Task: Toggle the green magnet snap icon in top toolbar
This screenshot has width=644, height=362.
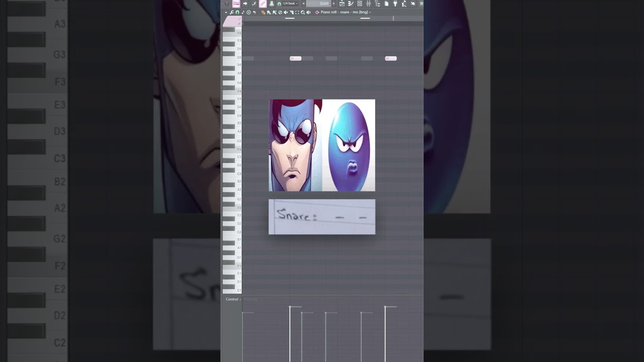Action: coord(279,4)
